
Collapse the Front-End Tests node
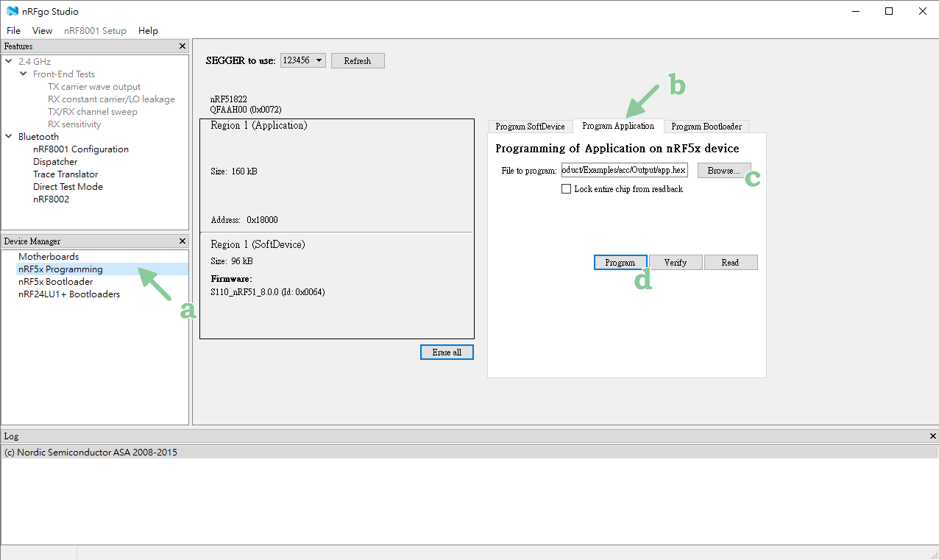(x=24, y=74)
